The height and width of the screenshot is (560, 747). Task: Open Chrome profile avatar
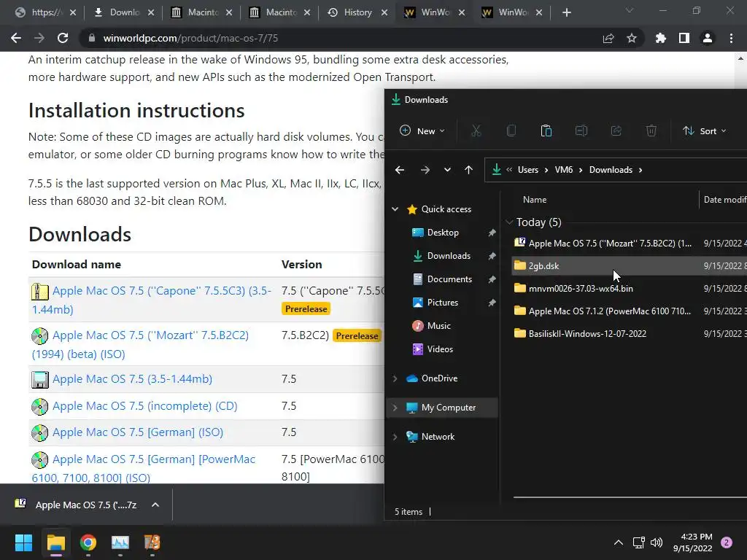[x=708, y=38]
